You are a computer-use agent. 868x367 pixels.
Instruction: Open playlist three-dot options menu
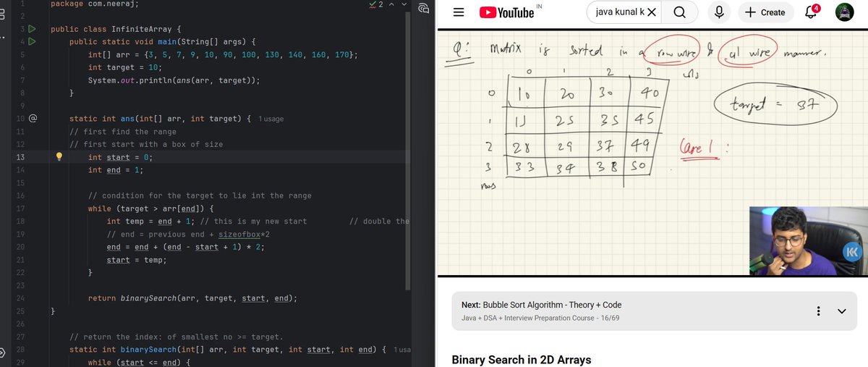coord(818,311)
